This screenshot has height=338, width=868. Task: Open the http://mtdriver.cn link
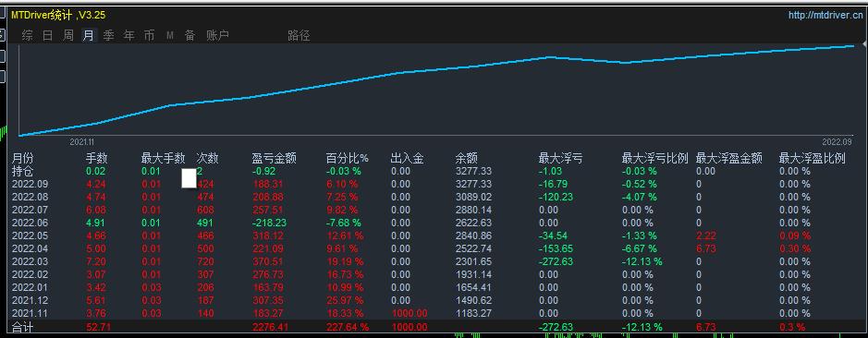(x=825, y=15)
